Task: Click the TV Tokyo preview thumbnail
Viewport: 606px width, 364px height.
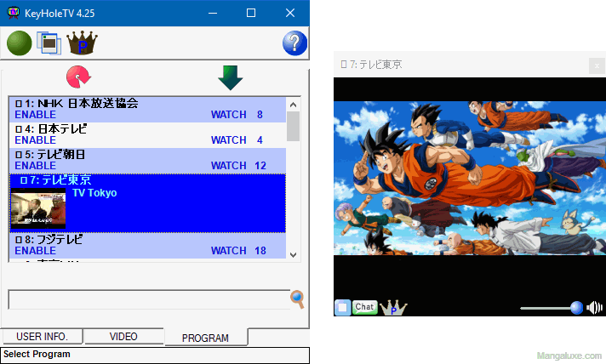Action: click(38, 209)
